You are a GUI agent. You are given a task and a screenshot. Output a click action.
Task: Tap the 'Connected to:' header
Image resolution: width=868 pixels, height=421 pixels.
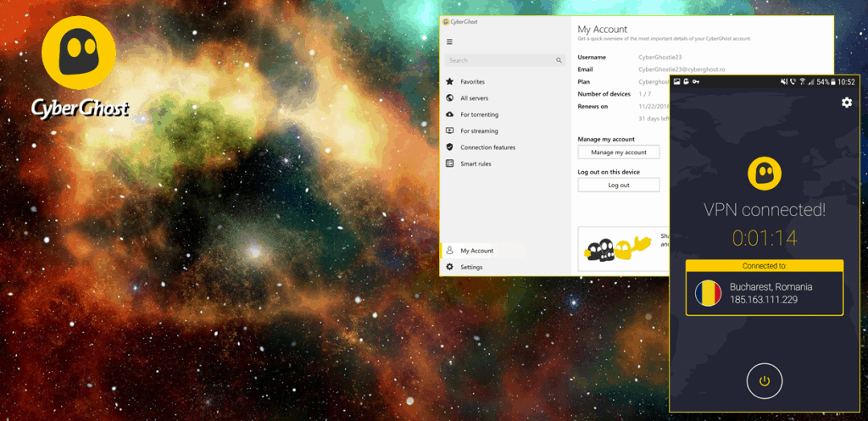(765, 266)
